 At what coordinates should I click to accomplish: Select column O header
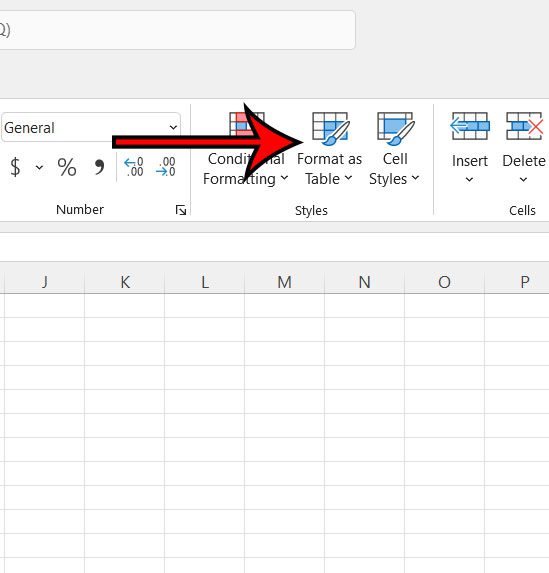coord(444,282)
